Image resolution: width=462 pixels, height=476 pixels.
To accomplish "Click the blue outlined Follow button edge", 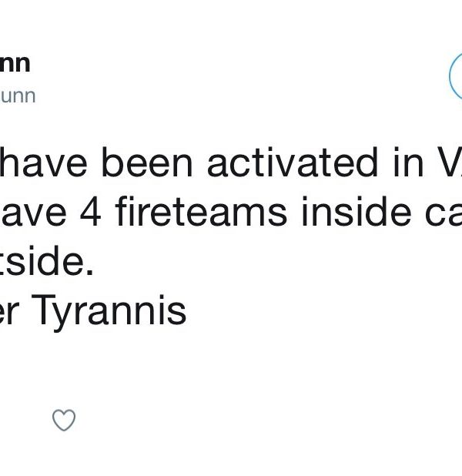I will pos(454,75).
